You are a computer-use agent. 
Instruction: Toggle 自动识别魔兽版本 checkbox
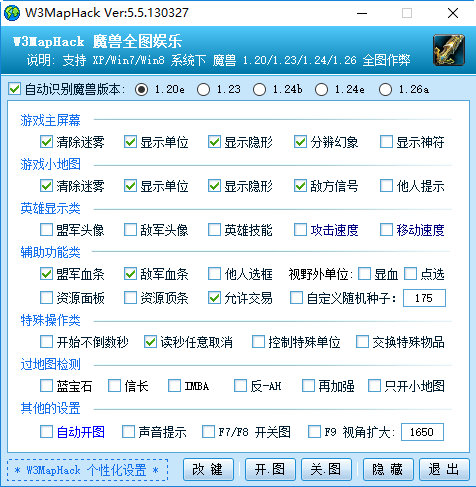coord(15,89)
